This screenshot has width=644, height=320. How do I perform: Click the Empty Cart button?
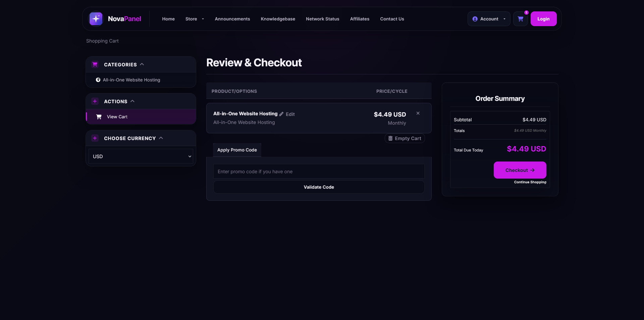(x=405, y=138)
